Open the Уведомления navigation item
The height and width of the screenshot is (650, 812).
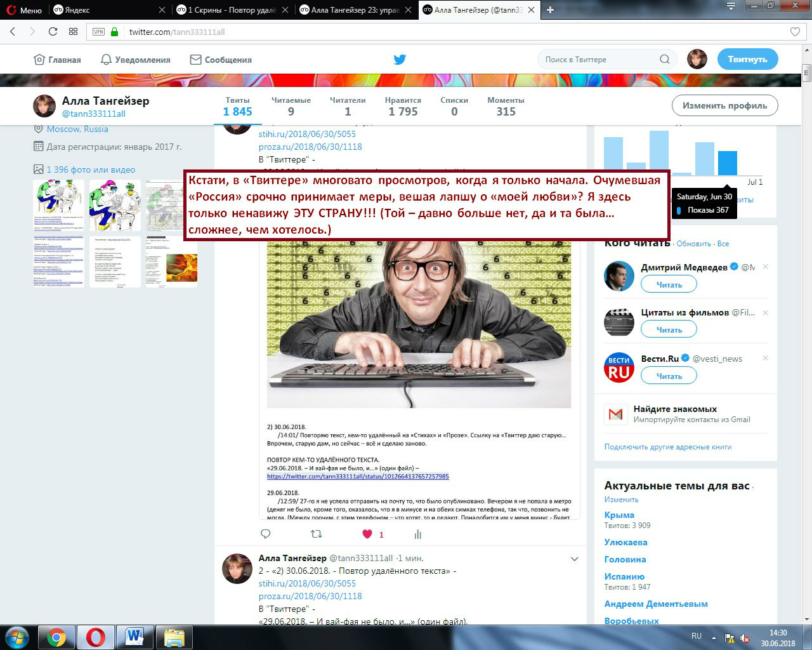[x=136, y=60]
